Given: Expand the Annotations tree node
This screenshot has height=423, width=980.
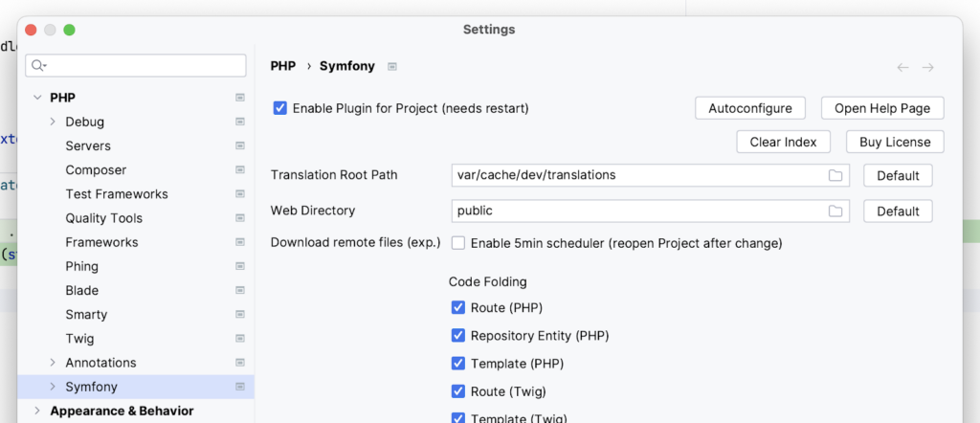Looking at the screenshot, I should coord(53,363).
